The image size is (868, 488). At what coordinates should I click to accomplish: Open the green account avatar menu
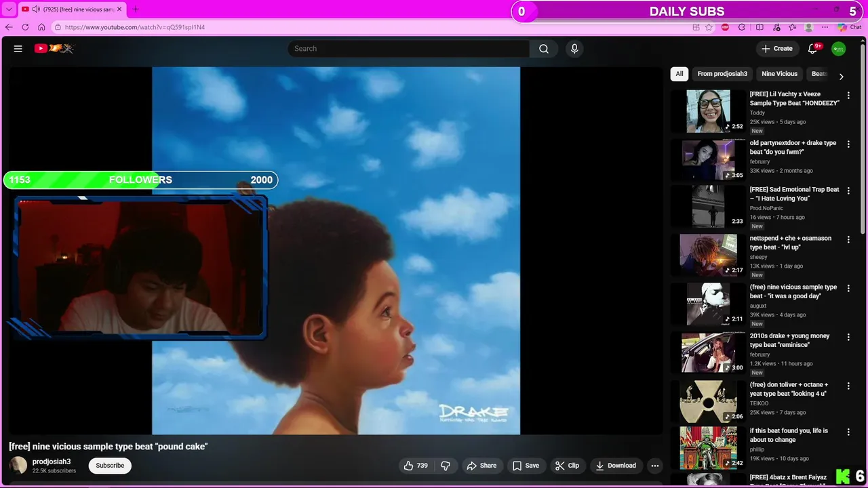839,49
